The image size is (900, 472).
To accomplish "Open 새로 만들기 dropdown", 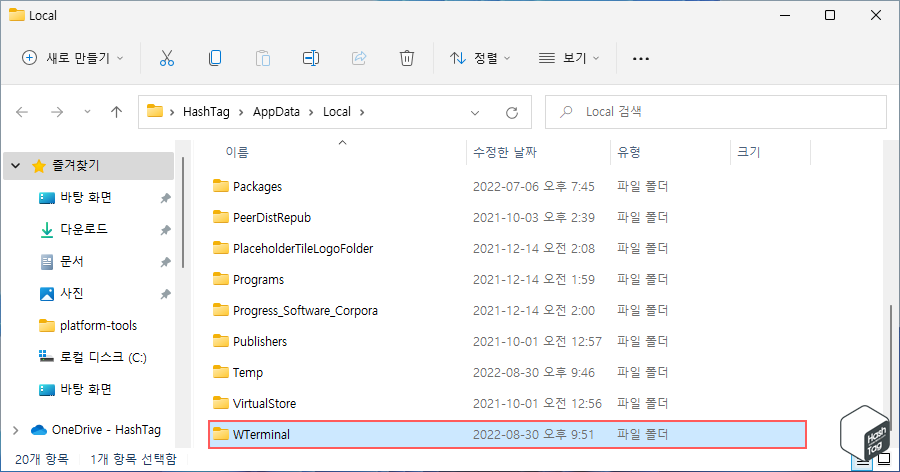I will (73, 58).
